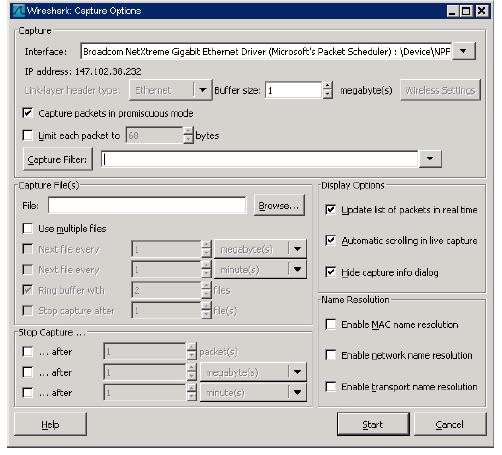Click the Help button
502x455 pixels.
tap(50, 424)
